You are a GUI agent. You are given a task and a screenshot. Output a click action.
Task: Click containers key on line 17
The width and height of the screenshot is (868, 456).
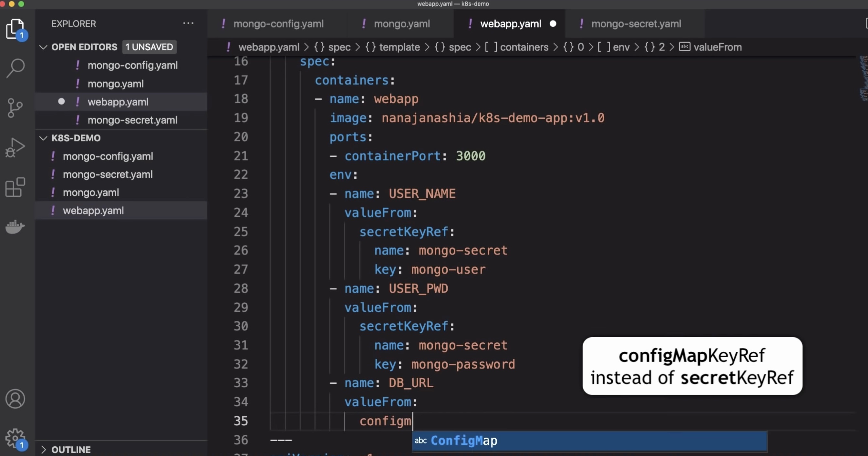(x=352, y=80)
